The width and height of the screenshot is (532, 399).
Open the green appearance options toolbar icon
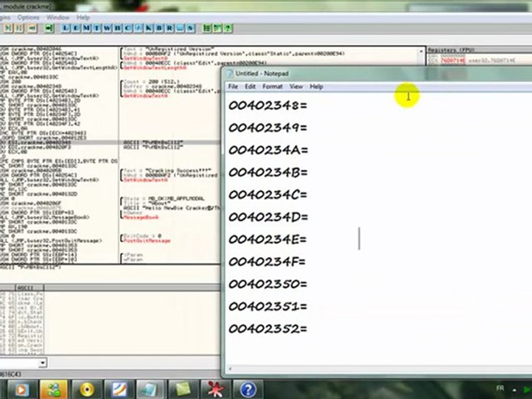pos(217,28)
